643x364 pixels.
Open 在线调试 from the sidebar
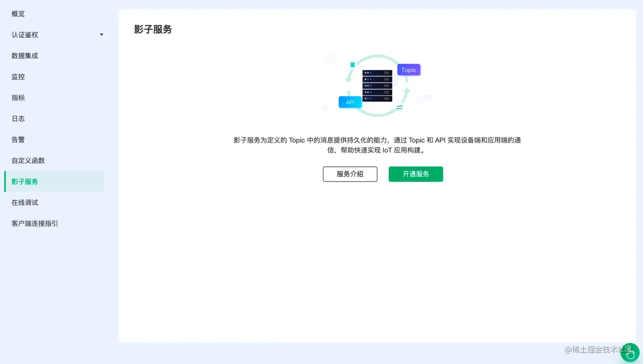tap(25, 202)
